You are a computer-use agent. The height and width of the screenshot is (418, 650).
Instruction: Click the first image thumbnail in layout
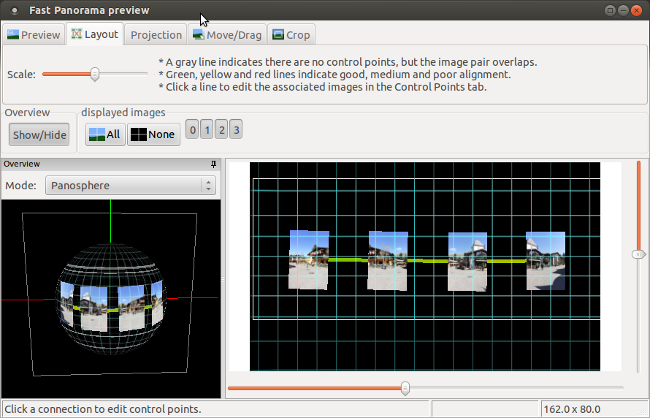click(308, 259)
